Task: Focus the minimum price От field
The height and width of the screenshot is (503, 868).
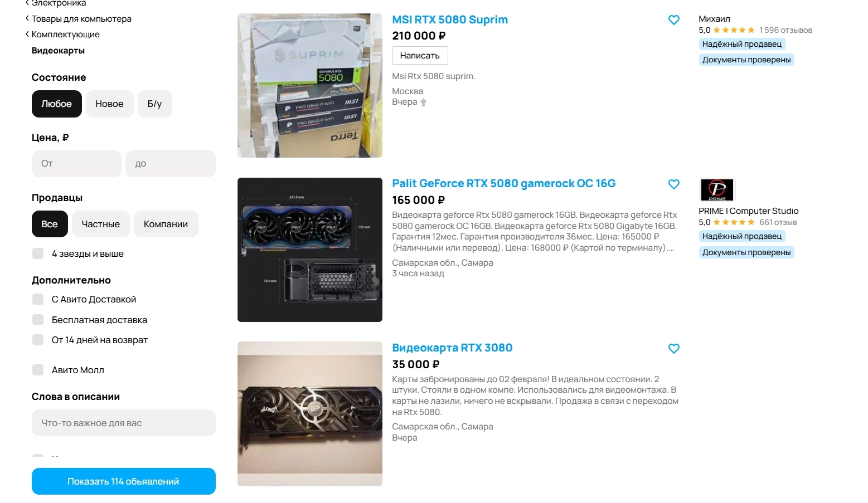Action: (76, 164)
